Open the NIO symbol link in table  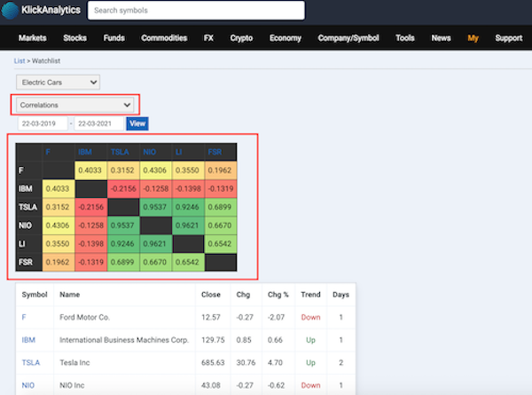28,385
